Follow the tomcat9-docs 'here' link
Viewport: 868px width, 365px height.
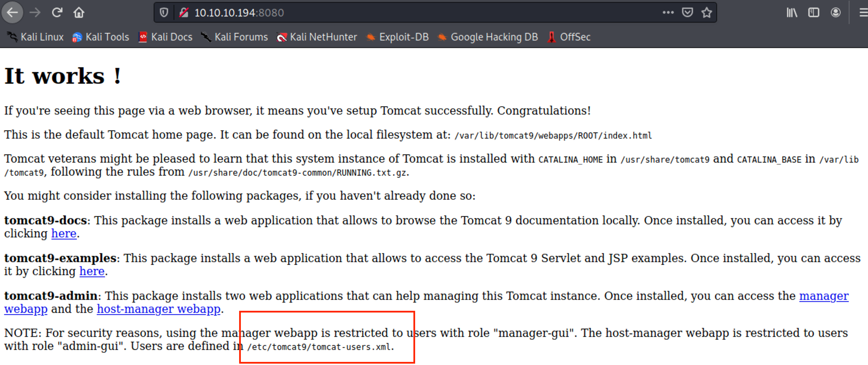pos(64,234)
